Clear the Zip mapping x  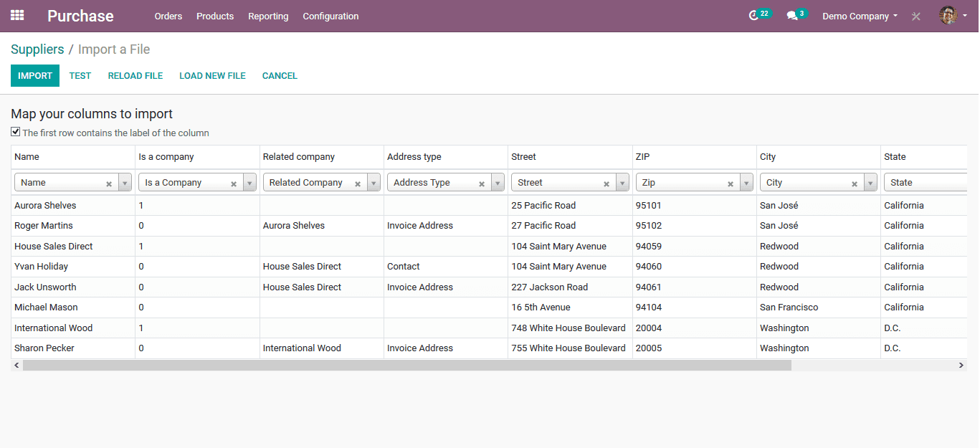click(x=731, y=184)
